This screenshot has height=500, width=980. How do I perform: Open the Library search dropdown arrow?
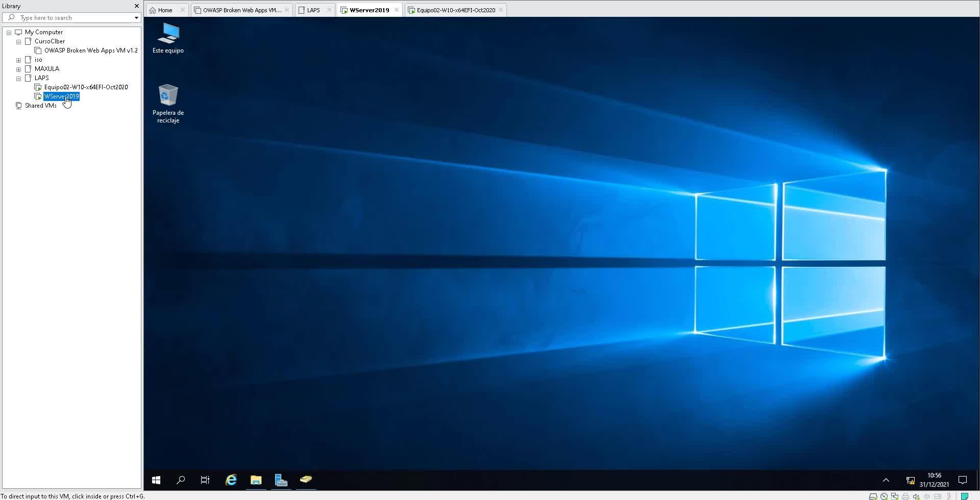(136, 18)
